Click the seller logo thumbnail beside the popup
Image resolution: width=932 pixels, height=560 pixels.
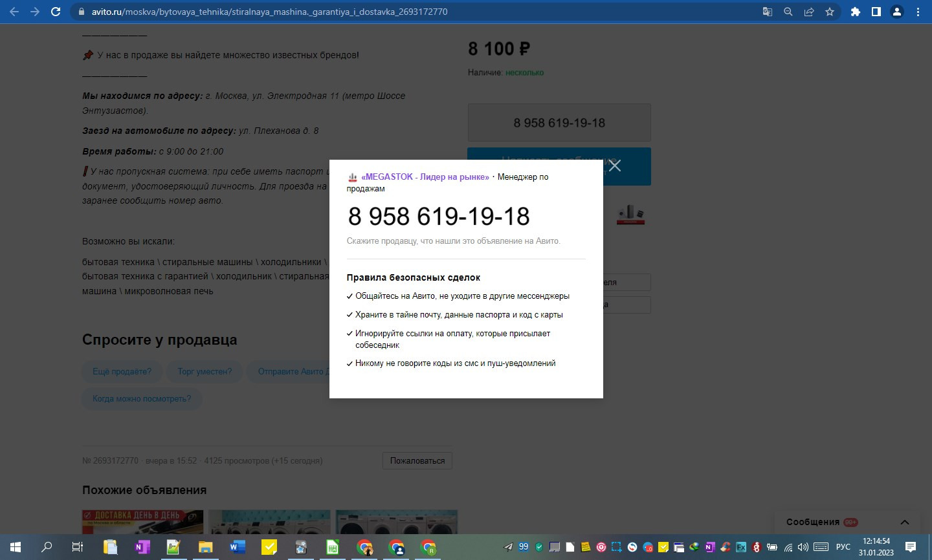click(630, 214)
